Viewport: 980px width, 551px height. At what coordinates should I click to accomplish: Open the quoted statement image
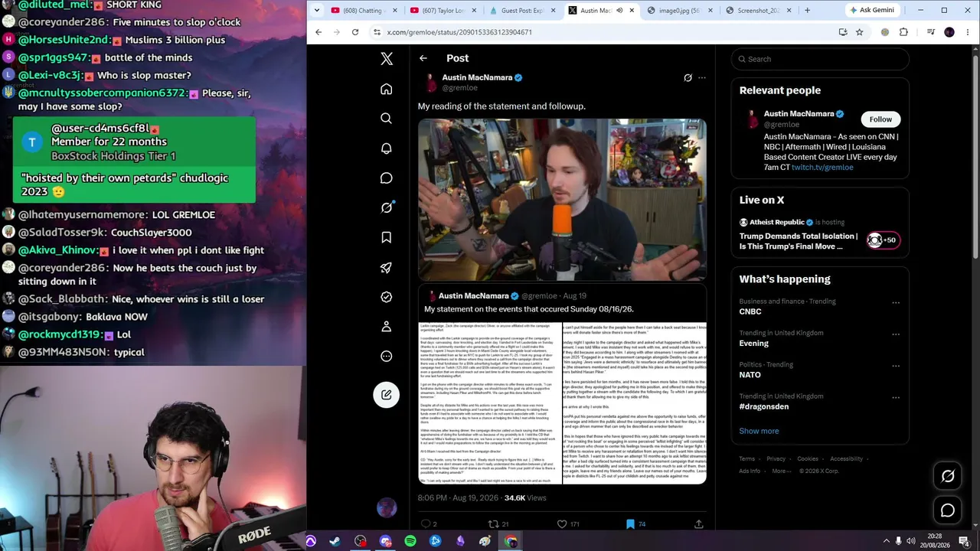[562, 403]
